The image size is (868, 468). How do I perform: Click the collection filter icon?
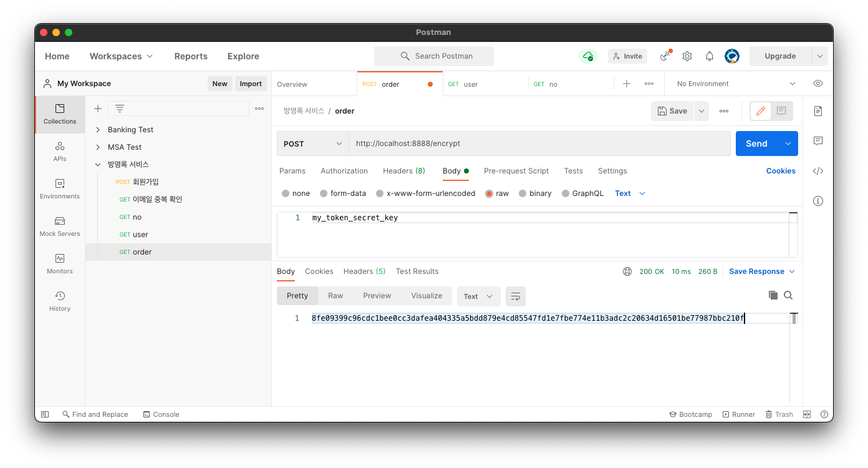pos(120,109)
